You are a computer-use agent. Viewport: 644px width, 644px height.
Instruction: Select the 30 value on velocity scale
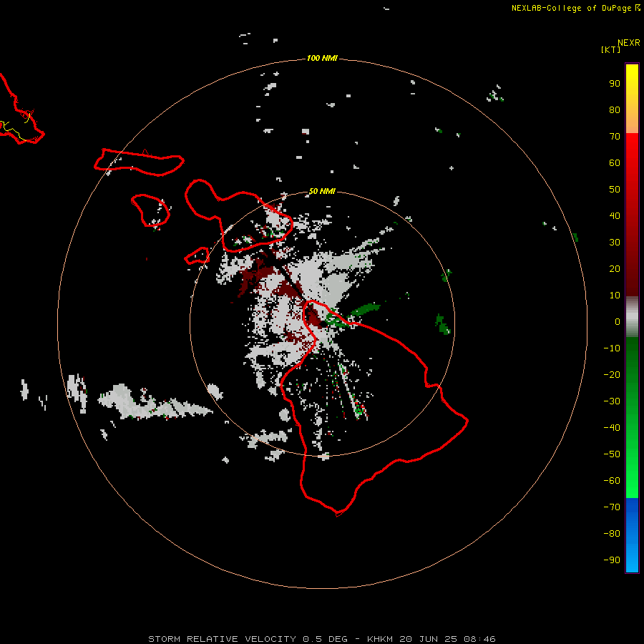615,243
